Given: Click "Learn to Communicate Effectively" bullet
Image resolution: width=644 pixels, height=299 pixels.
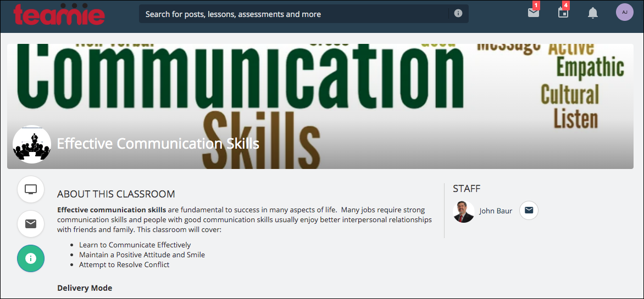Looking at the screenshot, I should coord(135,245).
